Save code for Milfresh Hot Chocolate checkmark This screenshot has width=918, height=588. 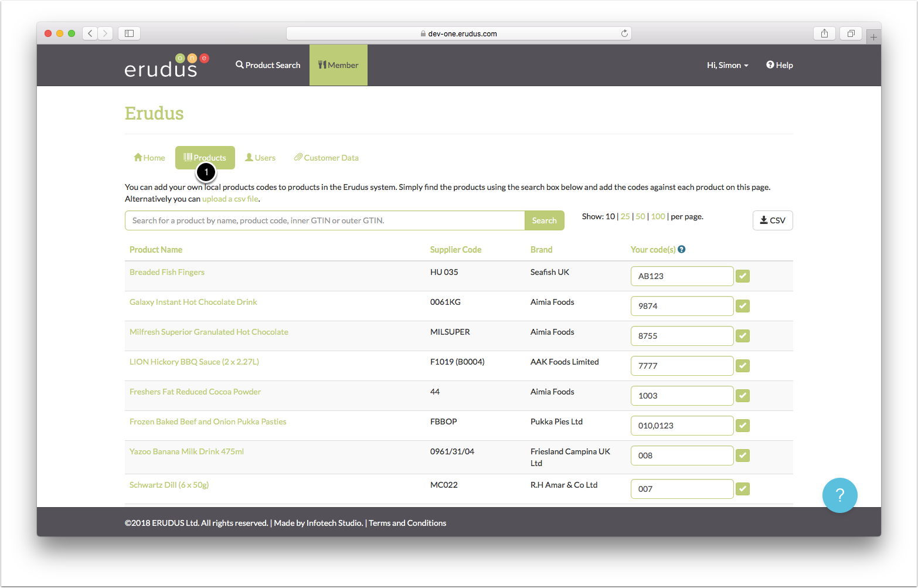tap(743, 336)
